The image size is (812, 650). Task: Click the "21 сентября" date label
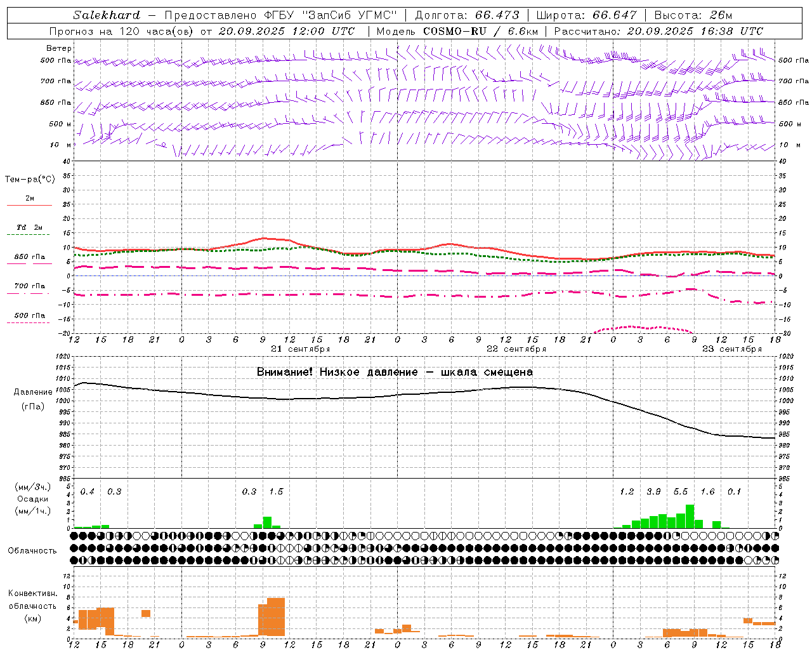point(301,349)
